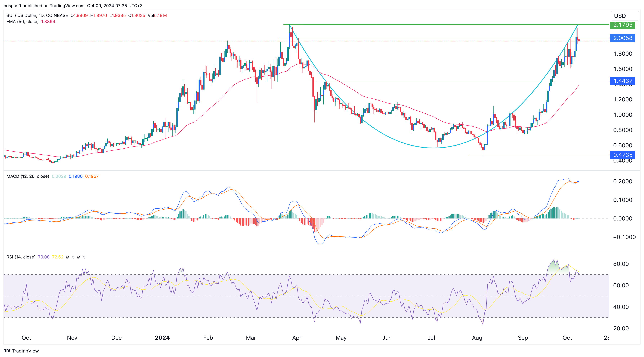
Task: Click the 80.00 RSI scale label
Action: tap(621, 264)
